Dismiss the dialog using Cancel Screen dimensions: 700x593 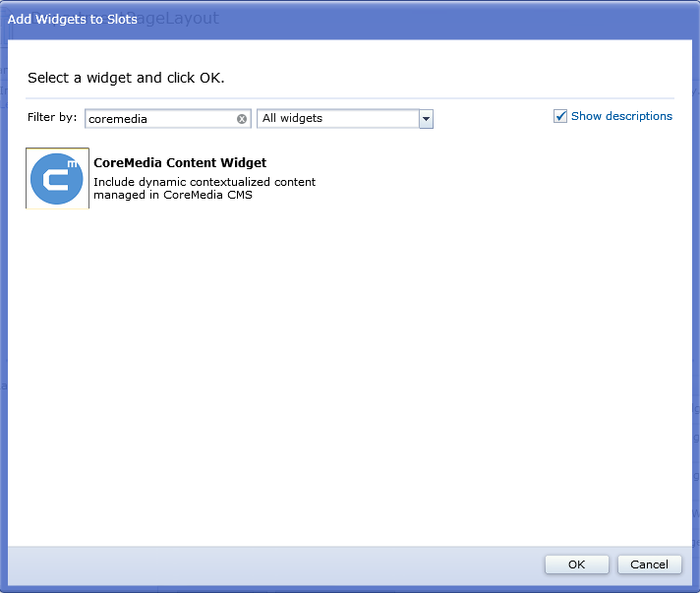649,564
